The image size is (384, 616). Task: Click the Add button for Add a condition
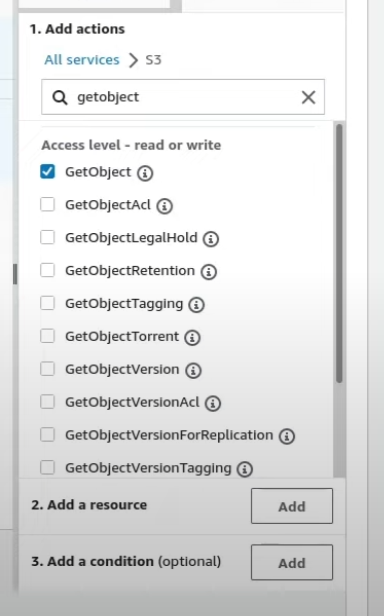coord(292,562)
